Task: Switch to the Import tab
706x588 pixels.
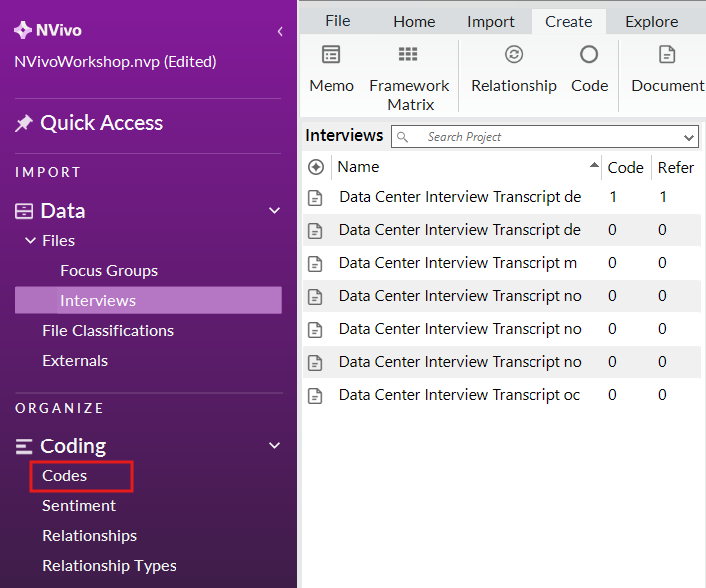Action: click(x=490, y=22)
